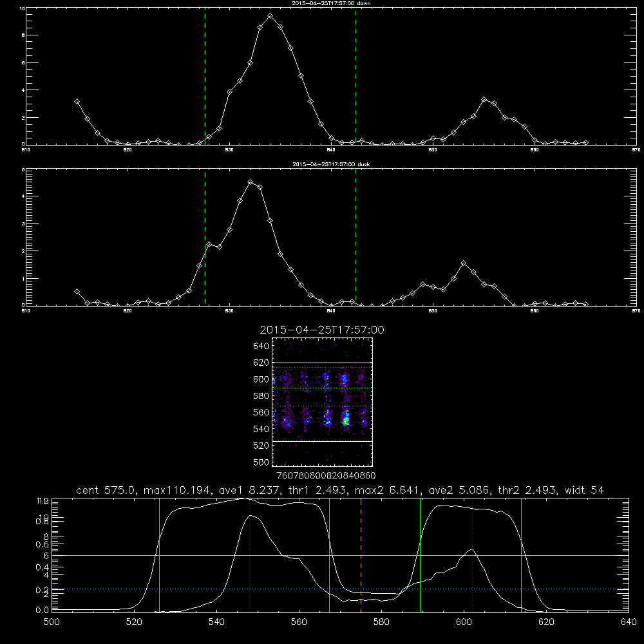Image resolution: width=644 pixels, height=644 pixels.
Task: Click the highest peak marker of dusk curve
Action: coord(250,182)
